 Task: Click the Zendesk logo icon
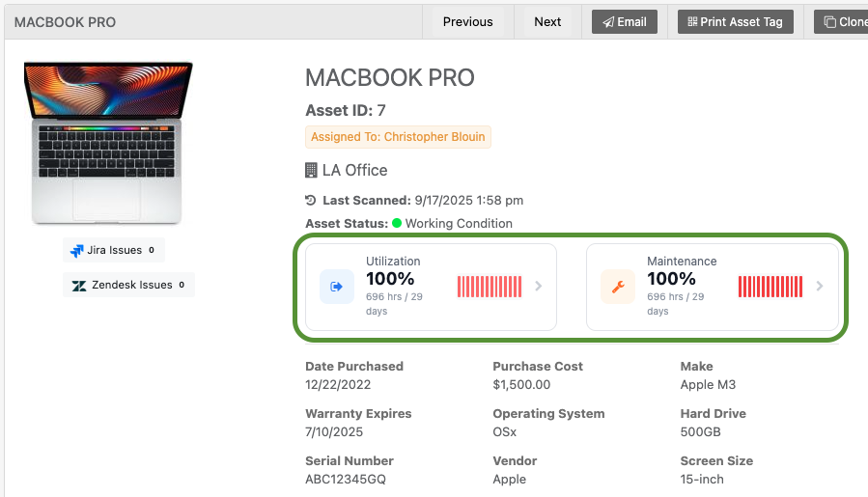pos(79,286)
